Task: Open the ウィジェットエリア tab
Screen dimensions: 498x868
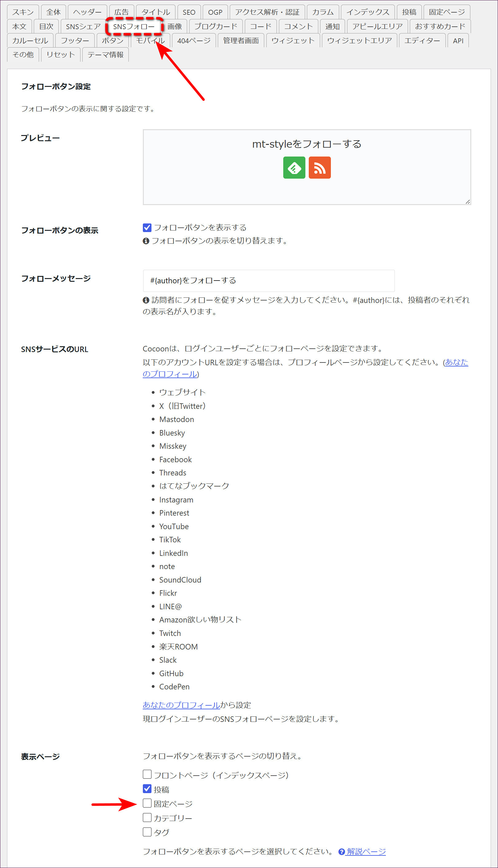Action: point(359,41)
